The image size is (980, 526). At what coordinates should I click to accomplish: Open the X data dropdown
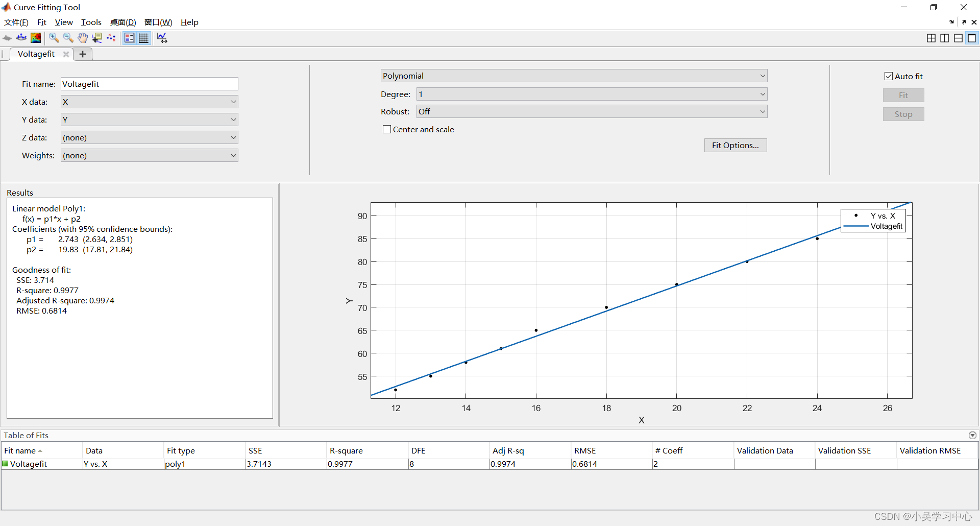pos(150,102)
